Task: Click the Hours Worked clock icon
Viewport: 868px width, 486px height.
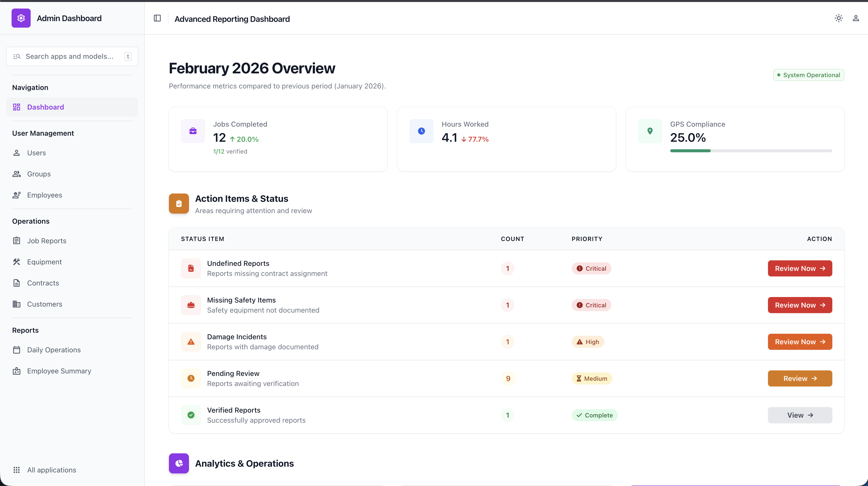Action: [421, 131]
